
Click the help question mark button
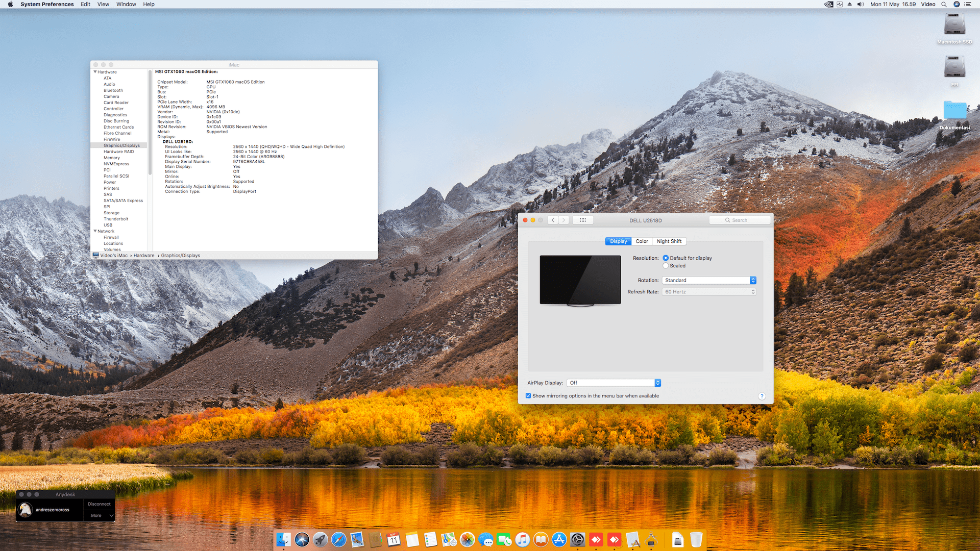tap(762, 396)
